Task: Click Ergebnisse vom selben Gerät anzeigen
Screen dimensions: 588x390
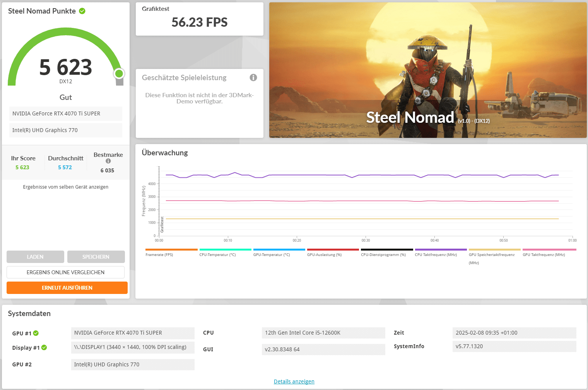Action: (66, 187)
